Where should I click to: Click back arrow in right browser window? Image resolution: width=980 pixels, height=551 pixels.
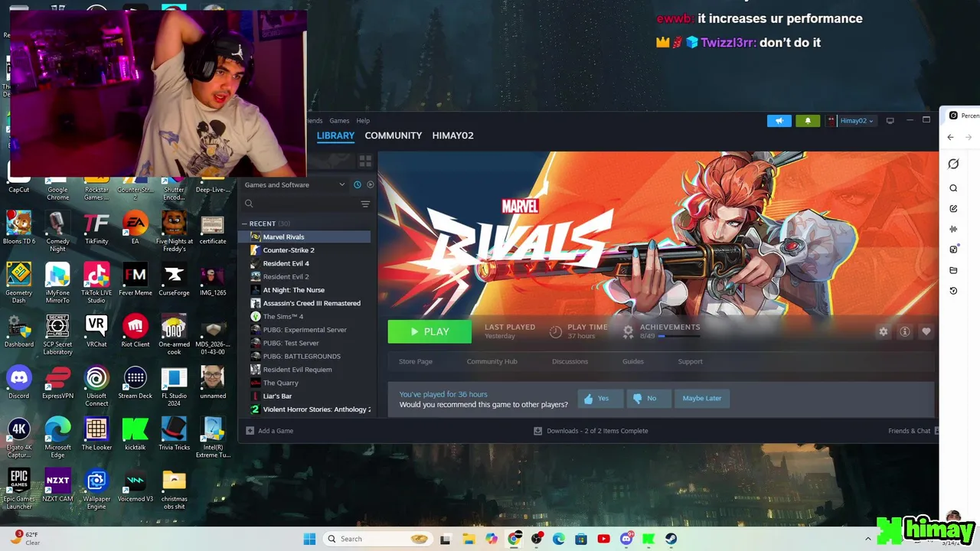(951, 138)
